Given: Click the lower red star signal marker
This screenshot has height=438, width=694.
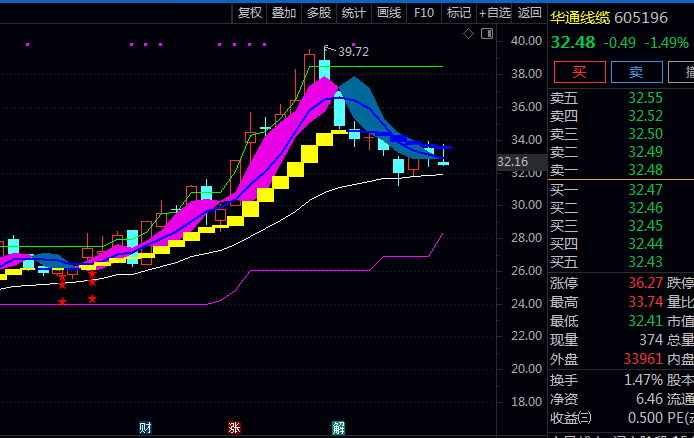Looking at the screenshot, I should click(62, 301).
